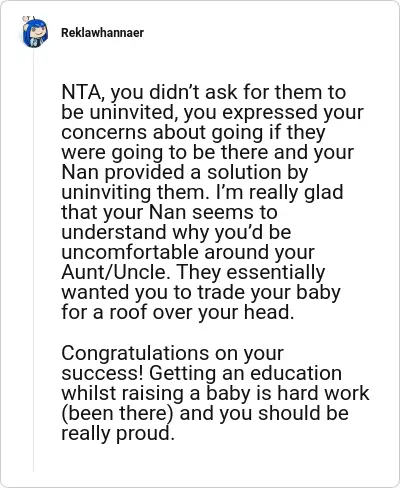The image size is (400, 488).
Task: Click the Aunt/Uncle text in the comment
Action: pos(114,272)
